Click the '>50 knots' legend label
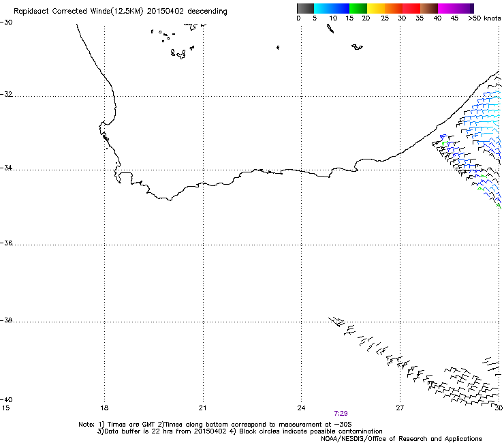This screenshot has width=504, height=443. pyautogui.click(x=484, y=18)
